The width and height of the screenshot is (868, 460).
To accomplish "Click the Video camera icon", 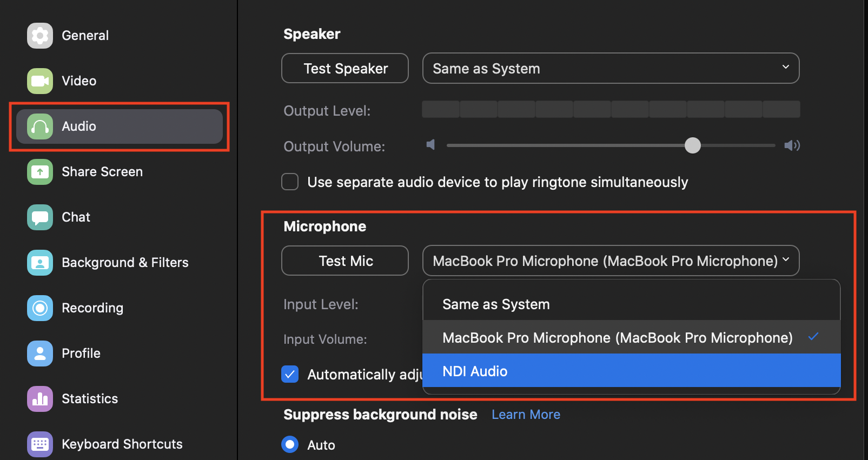I will [40, 81].
